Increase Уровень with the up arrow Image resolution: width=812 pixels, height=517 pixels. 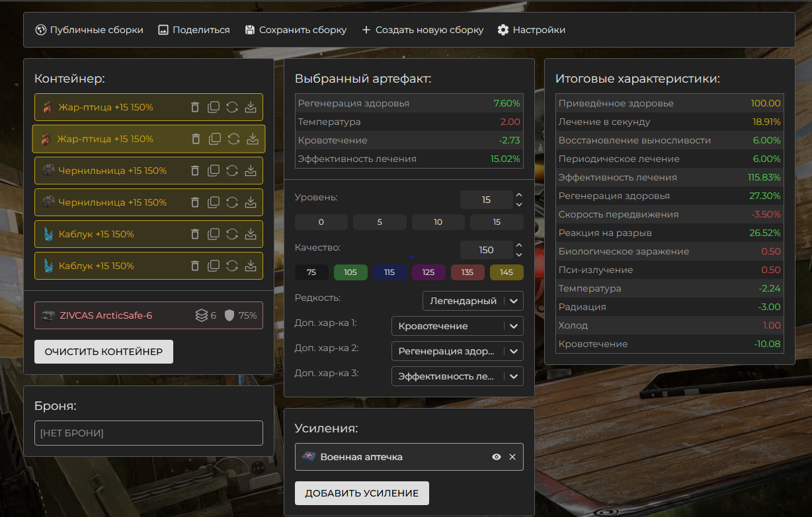pos(519,195)
